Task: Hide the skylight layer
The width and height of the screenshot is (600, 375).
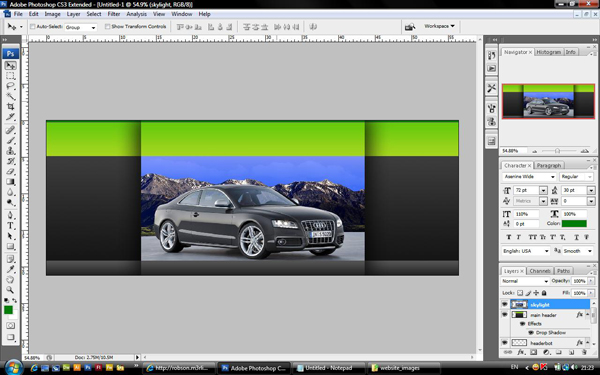Action: 505,305
